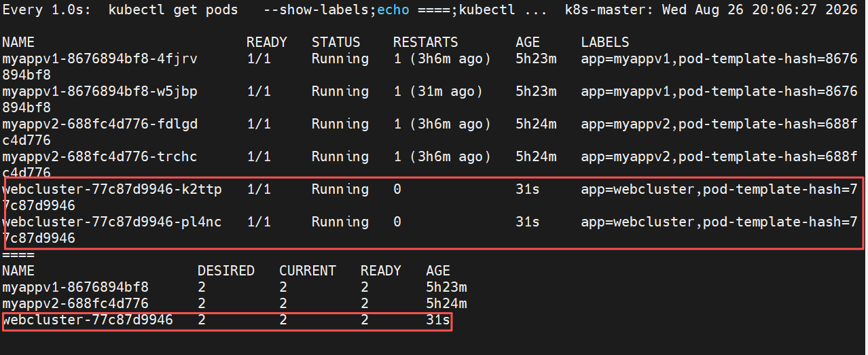Screen dimensions: 868x355
Task: Click the DESIRED column header
Action: coord(226,271)
